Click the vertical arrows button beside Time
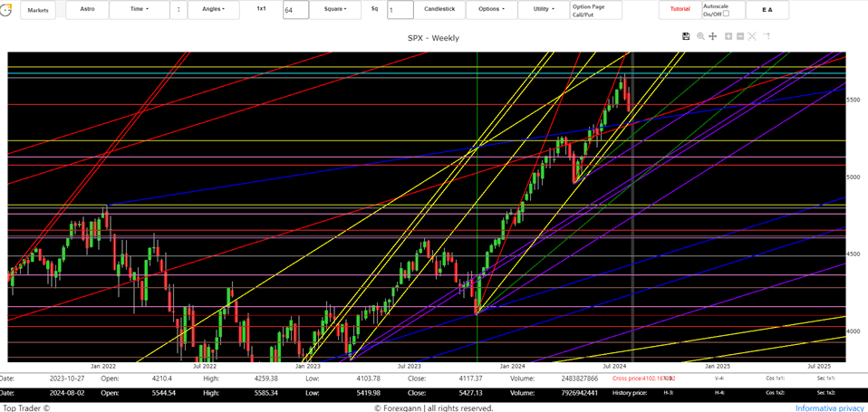 [178, 10]
